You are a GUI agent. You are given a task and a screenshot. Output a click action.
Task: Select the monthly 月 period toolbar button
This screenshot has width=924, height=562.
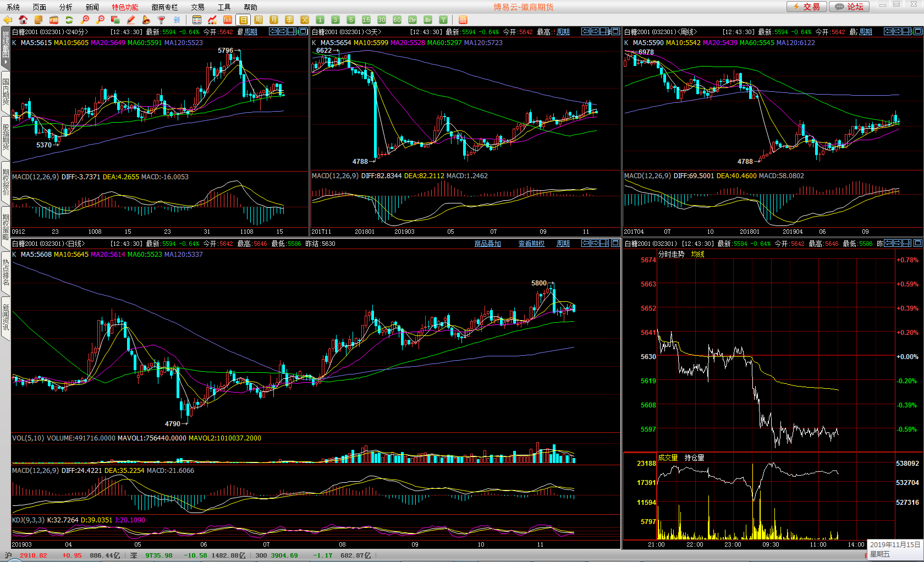[274, 20]
